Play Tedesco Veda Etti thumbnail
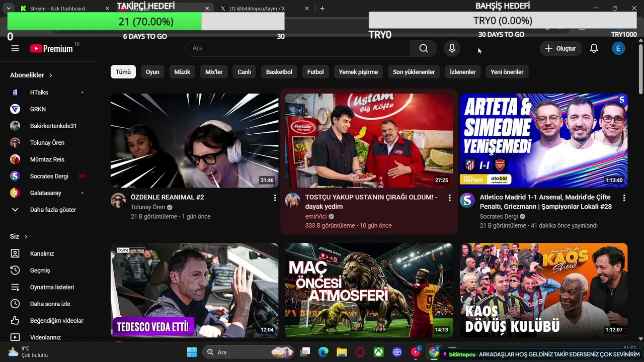 [194, 290]
